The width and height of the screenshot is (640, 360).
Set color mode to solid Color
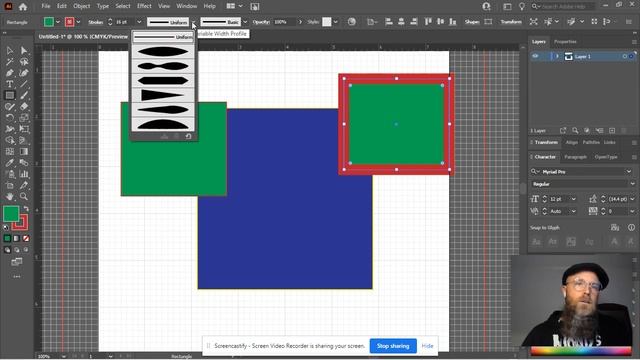click(7, 238)
